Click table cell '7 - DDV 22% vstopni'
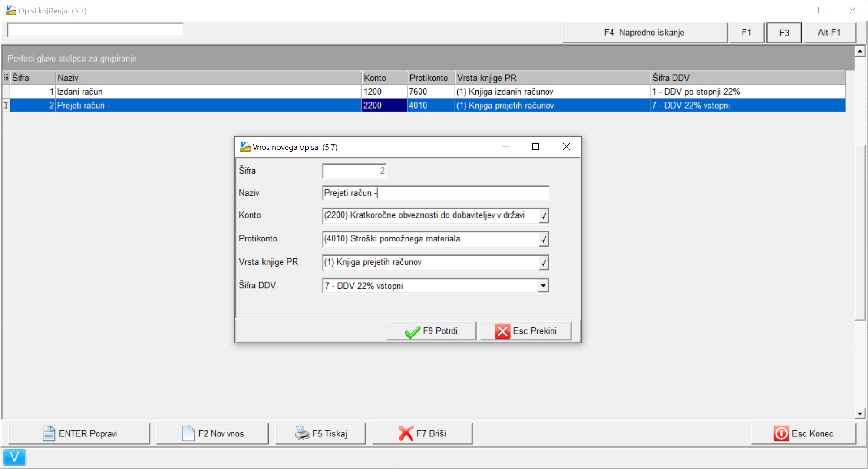This screenshot has height=469, width=868. coord(748,106)
